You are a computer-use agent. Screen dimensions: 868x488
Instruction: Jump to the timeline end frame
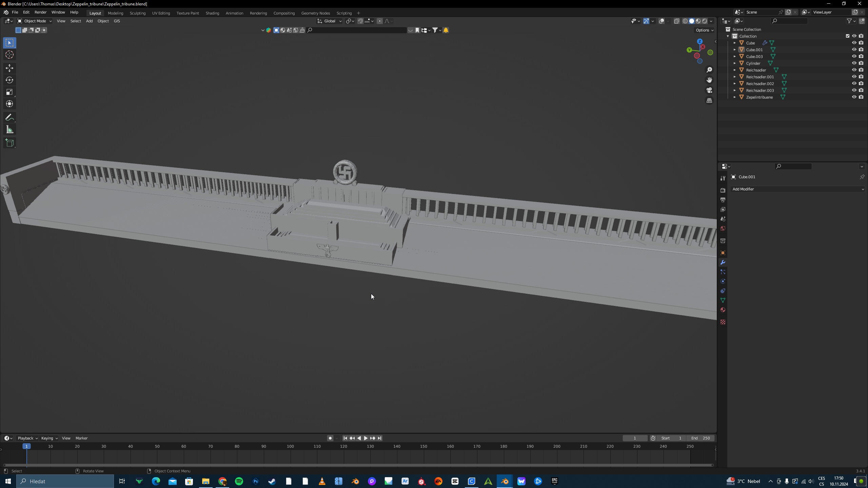click(x=380, y=438)
